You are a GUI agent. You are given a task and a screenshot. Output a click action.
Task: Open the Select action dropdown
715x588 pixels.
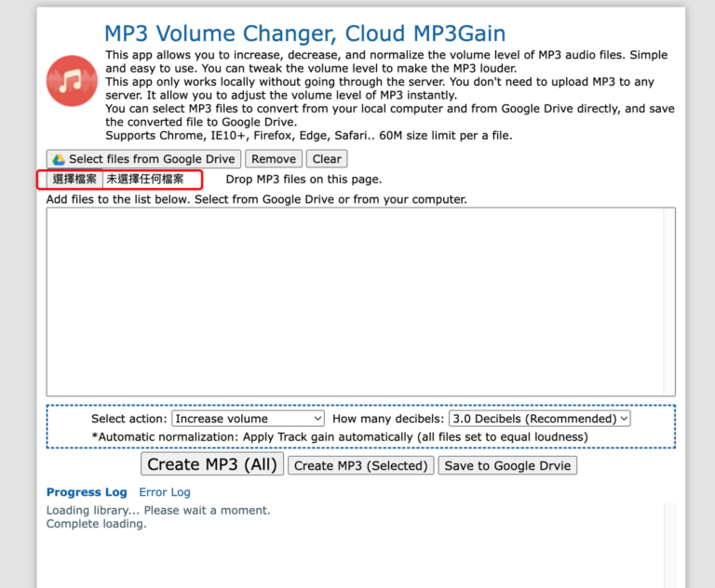[248, 419]
